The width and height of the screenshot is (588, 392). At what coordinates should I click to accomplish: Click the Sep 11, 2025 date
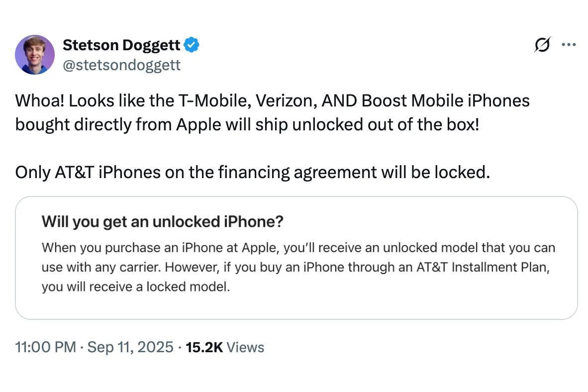[x=130, y=347]
